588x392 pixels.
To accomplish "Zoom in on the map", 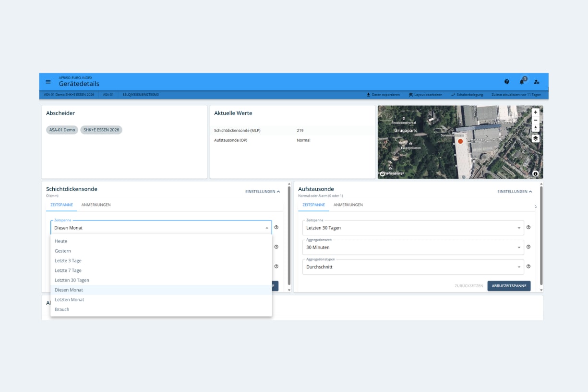I will (x=536, y=112).
